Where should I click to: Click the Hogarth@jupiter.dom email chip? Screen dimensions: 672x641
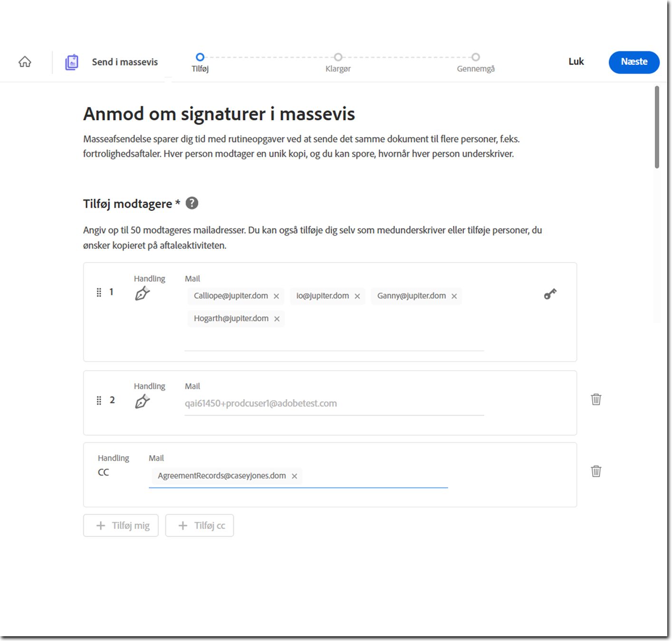[236, 319]
